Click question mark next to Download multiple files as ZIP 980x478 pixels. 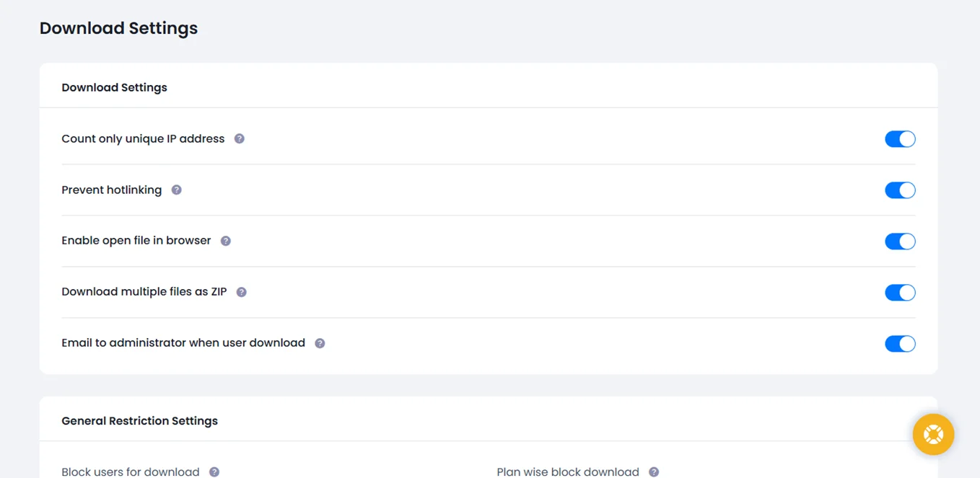click(x=242, y=292)
